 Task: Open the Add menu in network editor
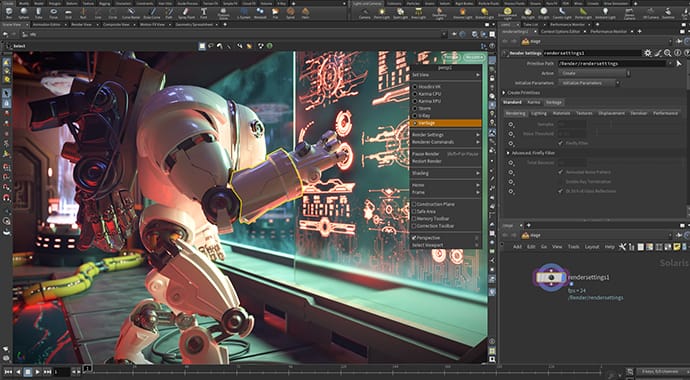[x=518, y=247]
